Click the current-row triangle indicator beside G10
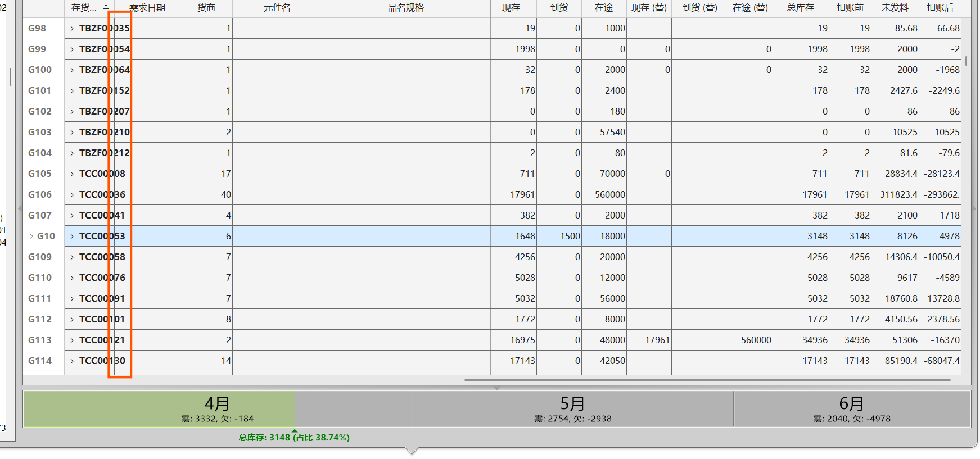 coord(31,236)
